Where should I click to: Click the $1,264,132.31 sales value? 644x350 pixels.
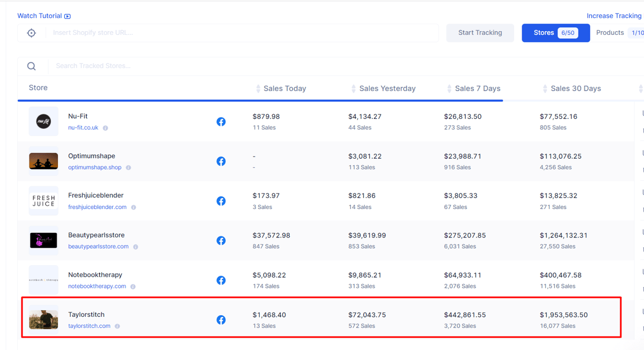563,235
